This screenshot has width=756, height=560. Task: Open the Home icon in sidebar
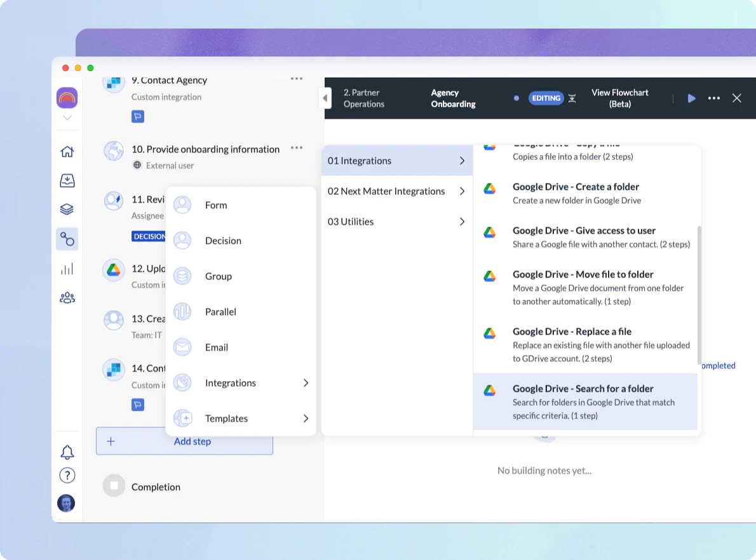point(67,151)
